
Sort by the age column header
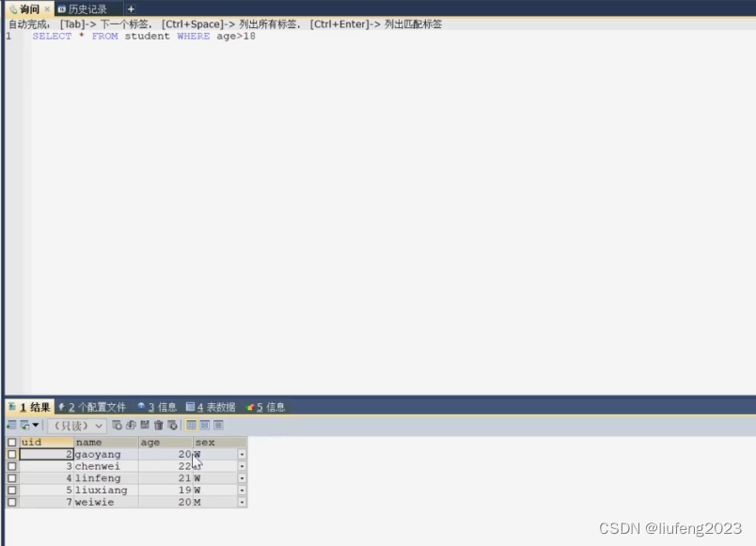[165, 442]
